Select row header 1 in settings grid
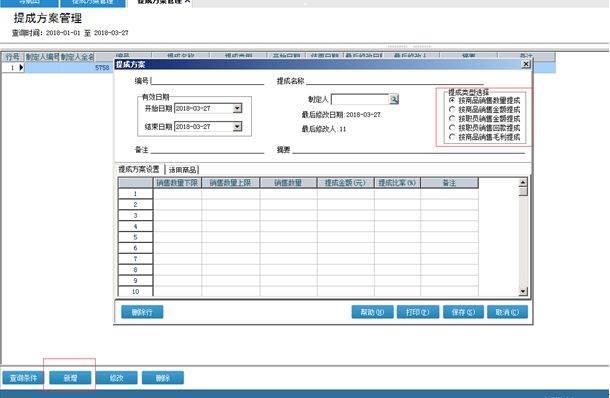Viewport: 610px width, 398px height. pyautogui.click(x=135, y=193)
